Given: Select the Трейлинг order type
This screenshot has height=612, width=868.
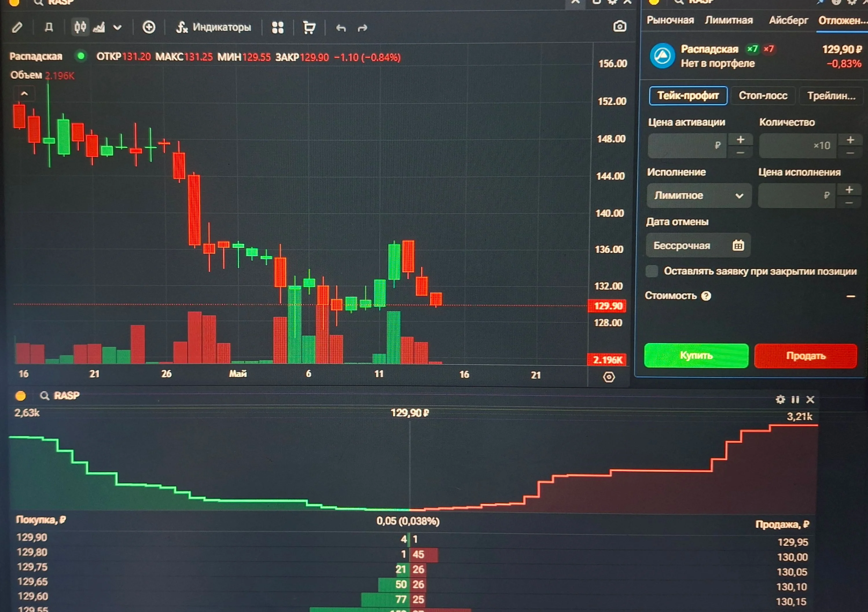Looking at the screenshot, I should [831, 96].
